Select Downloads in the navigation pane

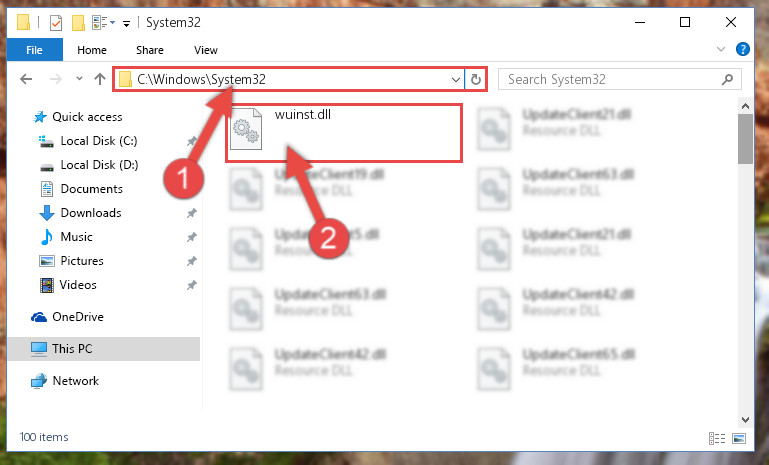coord(91,213)
